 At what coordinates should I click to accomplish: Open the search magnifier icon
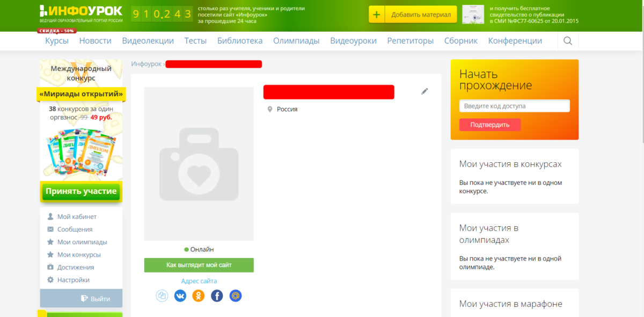(568, 41)
